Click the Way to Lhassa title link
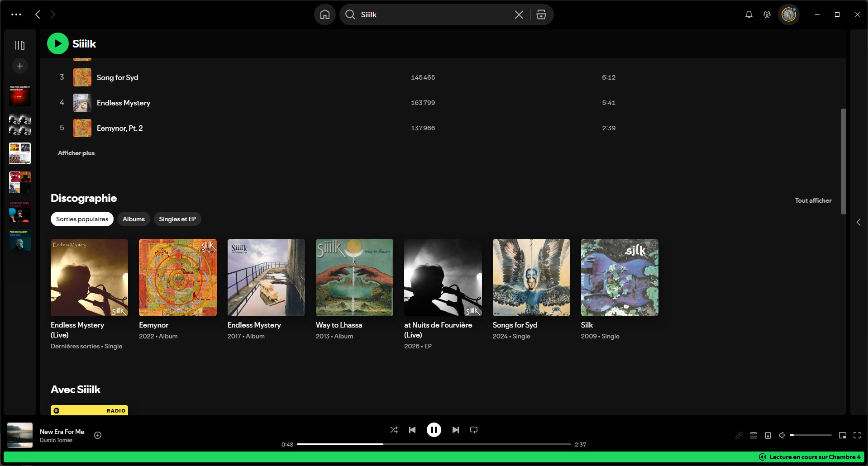This screenshot has height=466, width=868. point(339,325)
